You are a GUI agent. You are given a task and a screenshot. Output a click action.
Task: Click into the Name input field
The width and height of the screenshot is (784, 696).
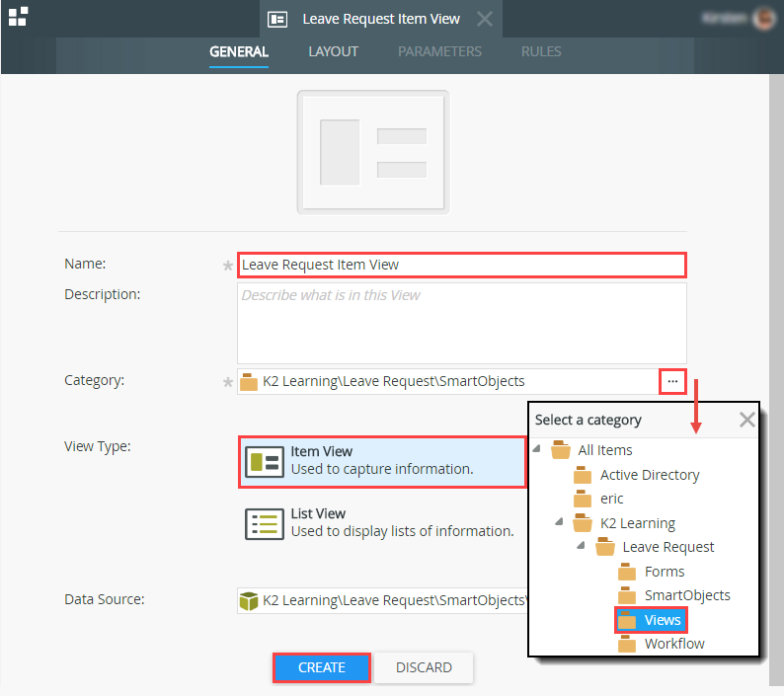(461, 265)
